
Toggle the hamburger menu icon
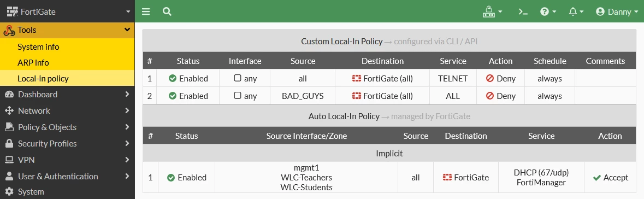coord(146,11)
